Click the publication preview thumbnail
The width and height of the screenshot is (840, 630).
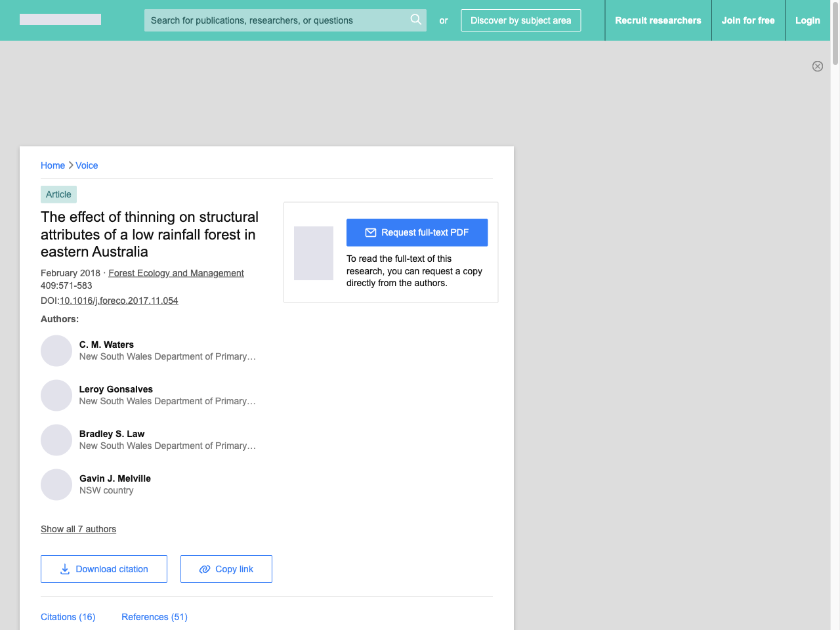tap(314, 253)
